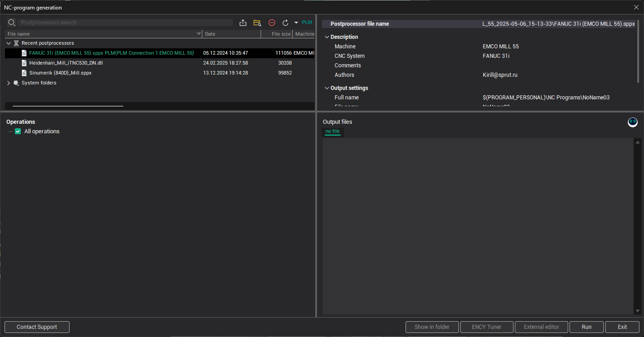Open the dropdown arrow beside PLM
Image resolution: width=644 pixels, height=337 pixels.
click(296, 23)
